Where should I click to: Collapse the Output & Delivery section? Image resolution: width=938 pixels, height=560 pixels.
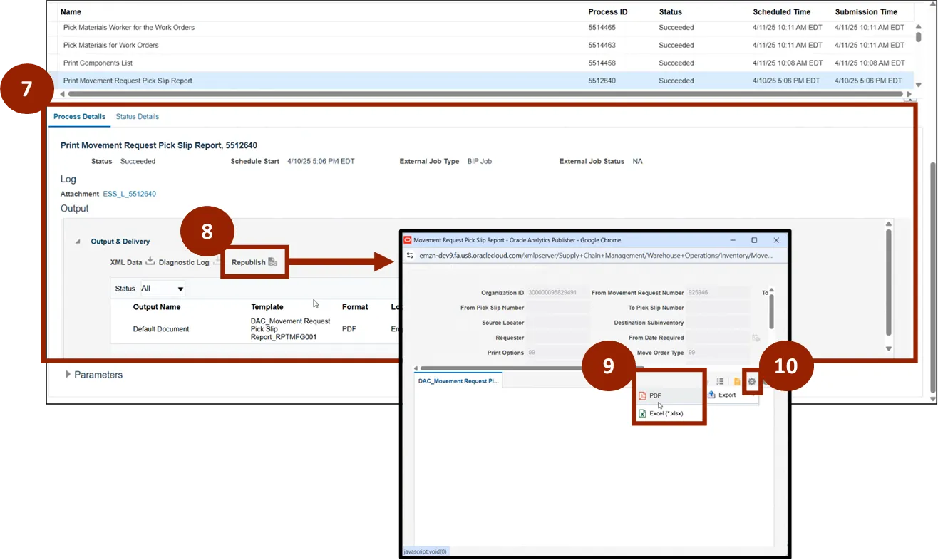(x=78, y=242)
